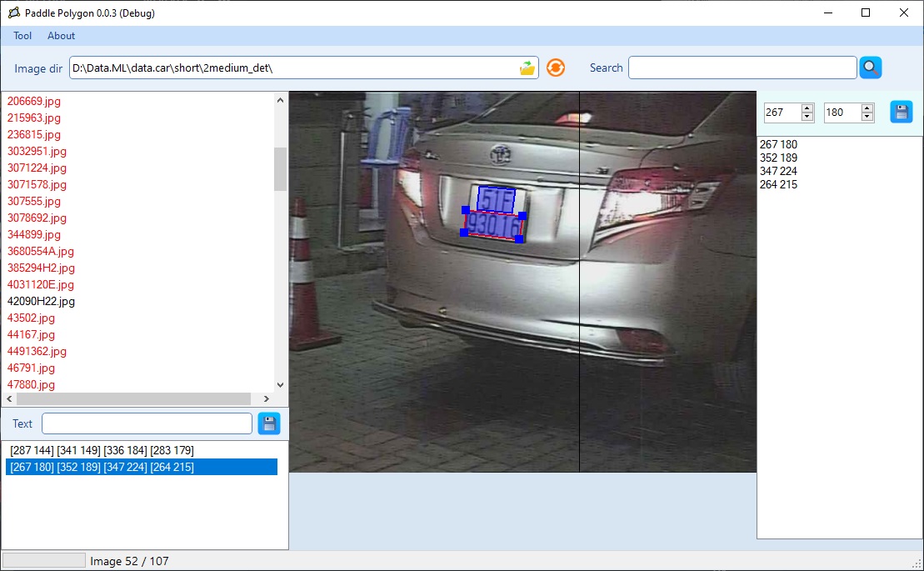Image resolution: width=924 pixels, height=571 pixels.
Task: Increase the 180 Y coordinate value
Action: [867, 108]
